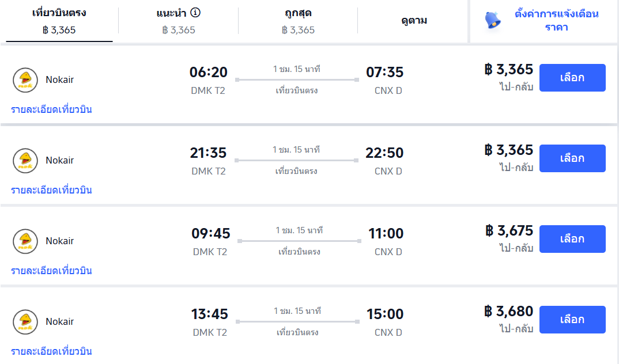
Task: Click the info icon beside แนะนำ tab
Action: click(195, 13)
